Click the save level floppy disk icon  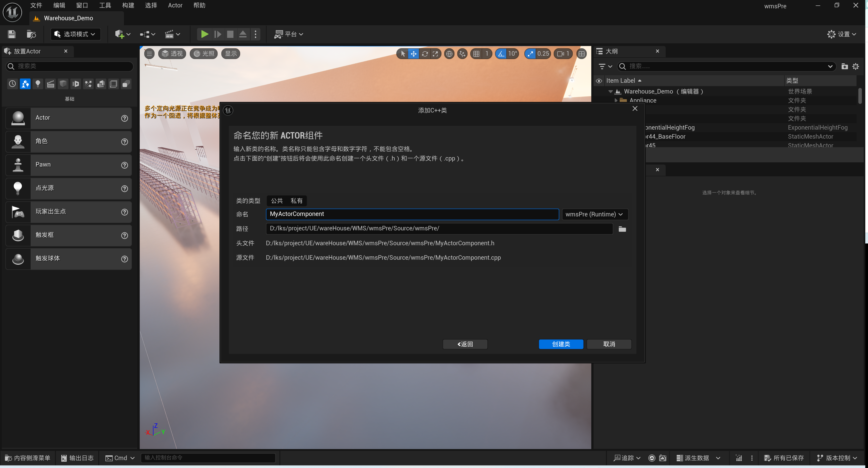coord(12,34)
